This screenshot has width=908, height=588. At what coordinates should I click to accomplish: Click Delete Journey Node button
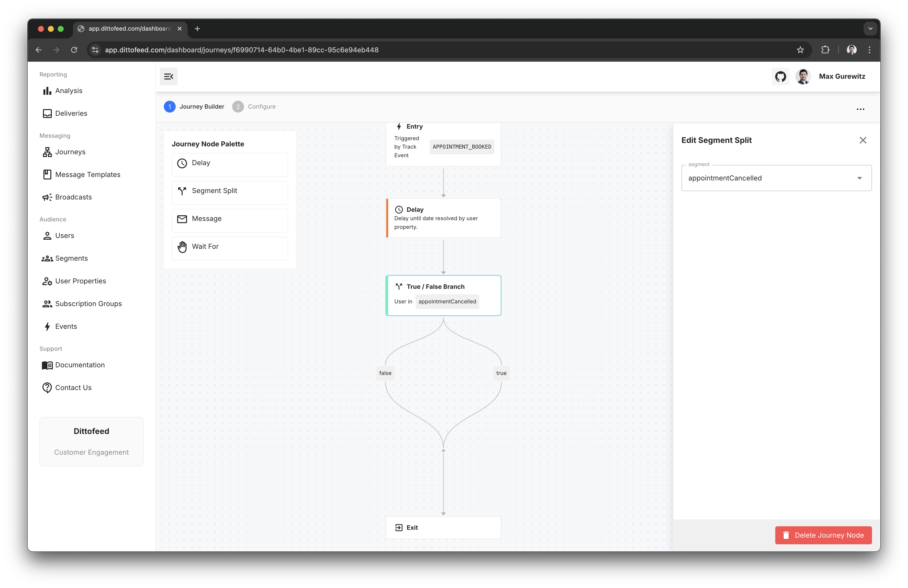[x=823, y=535]
